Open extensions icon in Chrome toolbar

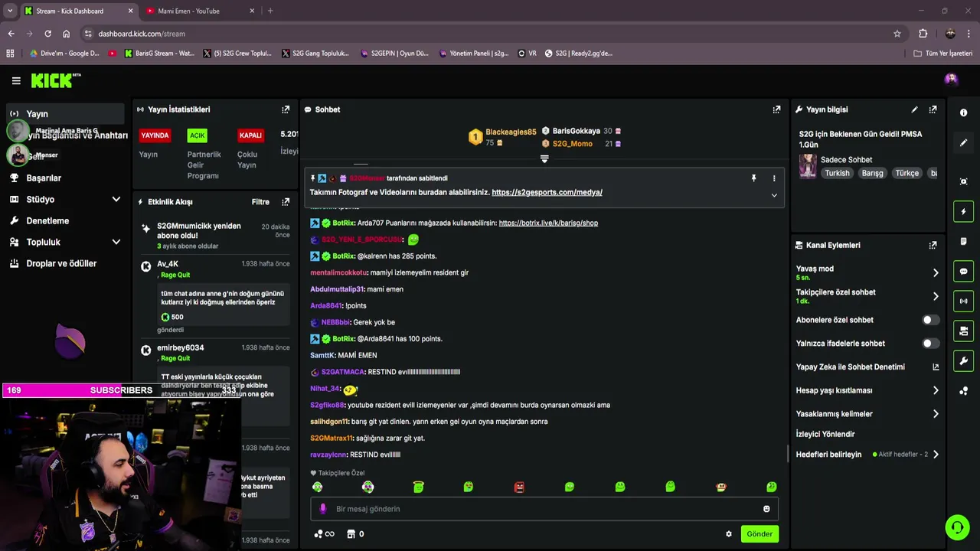(x=923, y=34)
